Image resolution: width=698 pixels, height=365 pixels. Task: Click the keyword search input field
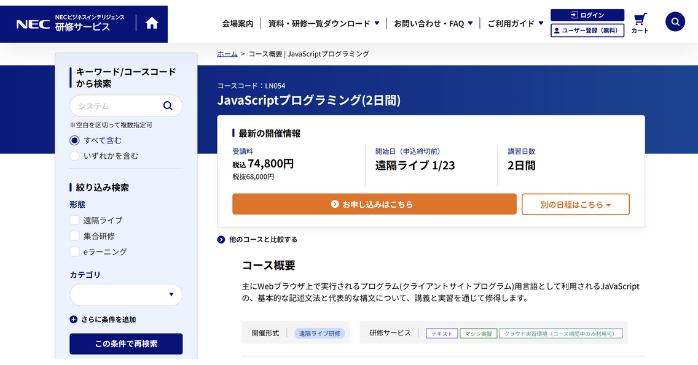point(126,106)
